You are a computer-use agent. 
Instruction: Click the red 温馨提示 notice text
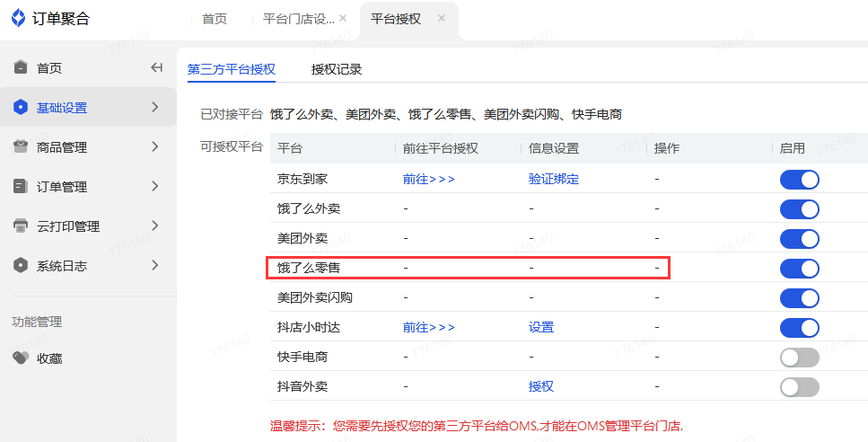pos(477,426)
